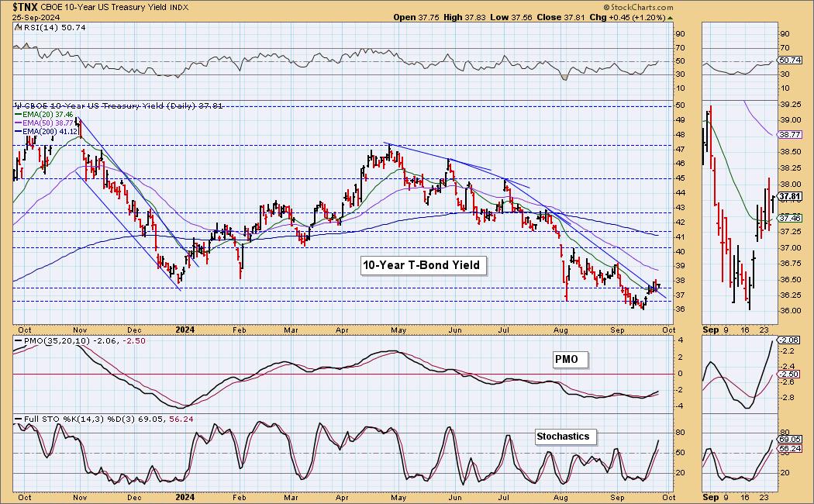Click the green up-arrow beside the change
The height and width of the screenshot is (504, 814).
pos(671,18)
